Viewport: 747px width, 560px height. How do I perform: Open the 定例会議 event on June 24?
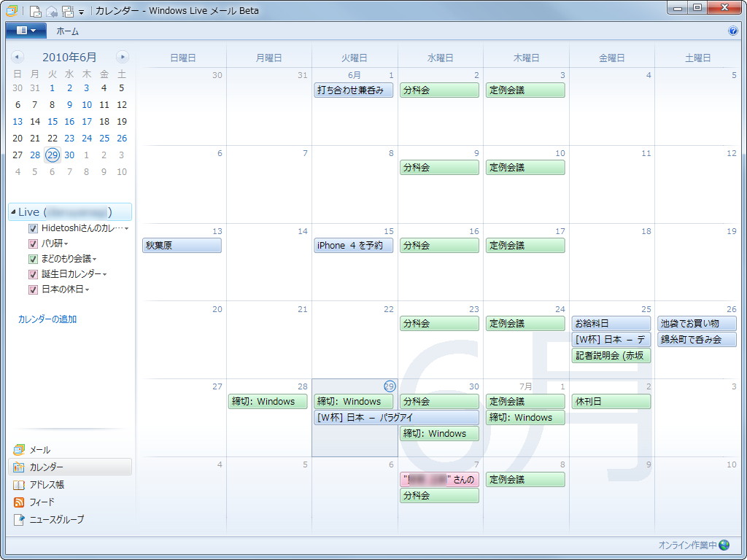point(525,323)
